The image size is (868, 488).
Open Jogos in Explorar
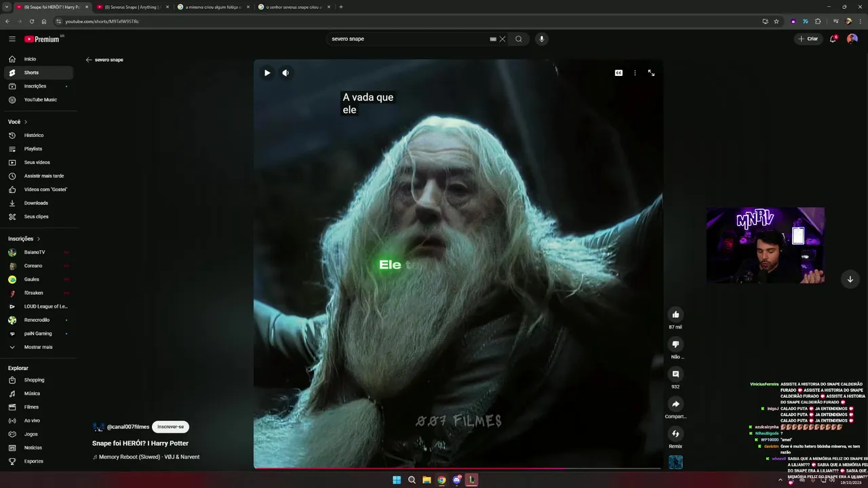(38, 434)
